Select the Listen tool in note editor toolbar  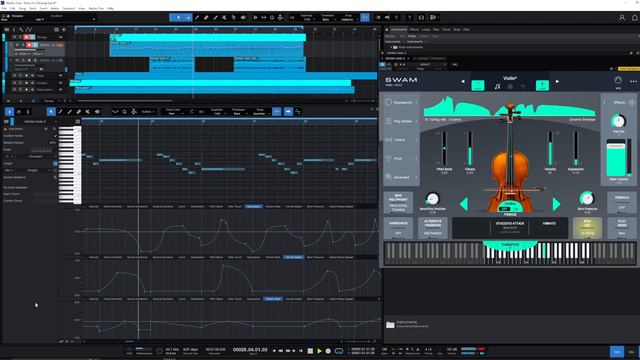[x=98, y=111]
